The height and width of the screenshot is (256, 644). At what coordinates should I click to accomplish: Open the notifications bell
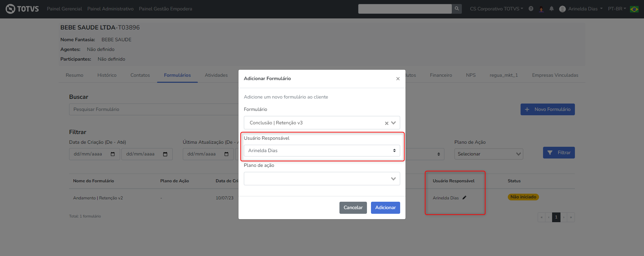(551, 9)
